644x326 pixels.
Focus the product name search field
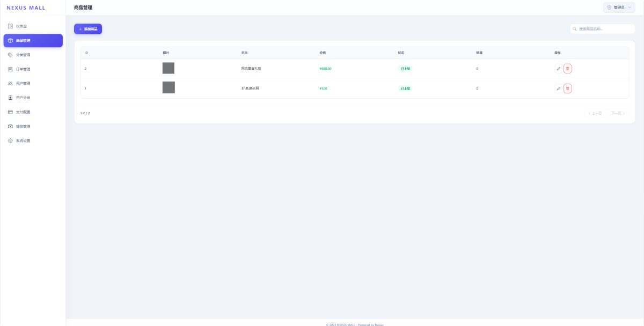[x=603, y=29]
